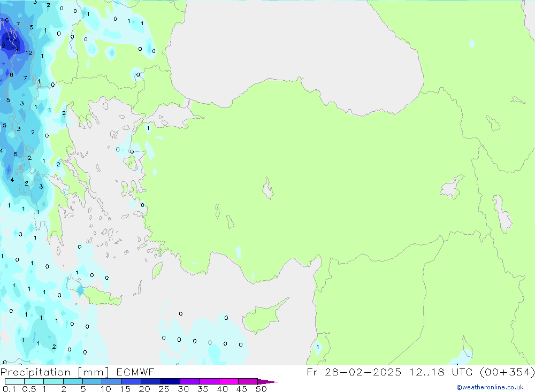
Task: Click the 0.5–1 mm light cyan legend swatch
Action: pyautogui.click(x=34, y=381)
